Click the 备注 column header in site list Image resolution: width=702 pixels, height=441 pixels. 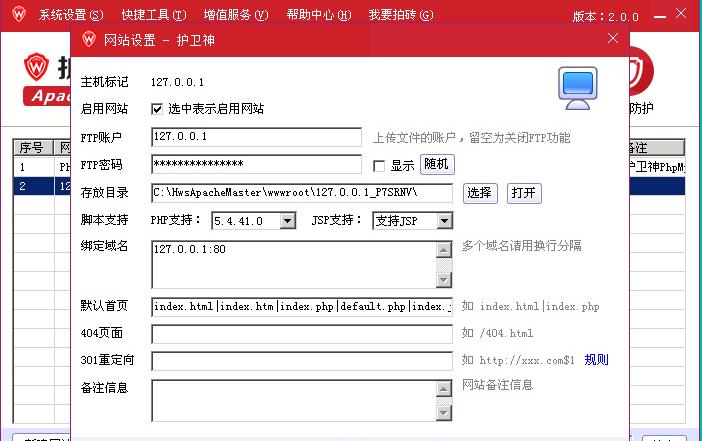coord(657,147)
